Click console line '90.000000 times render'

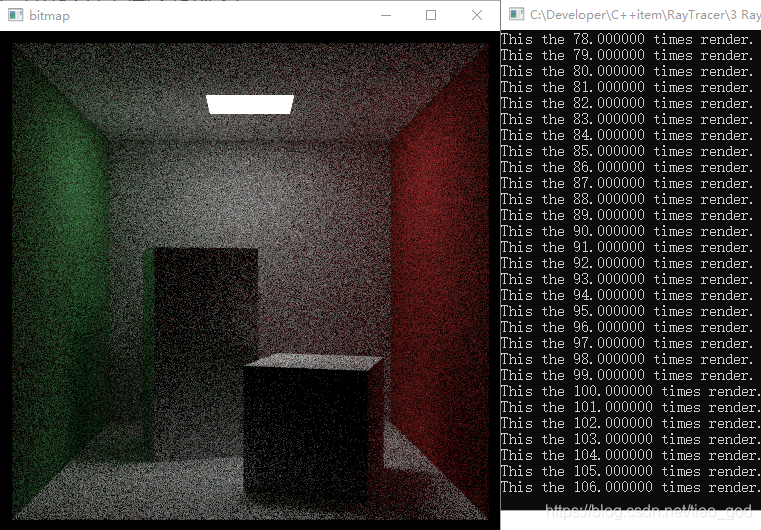[x=627, y=232]
